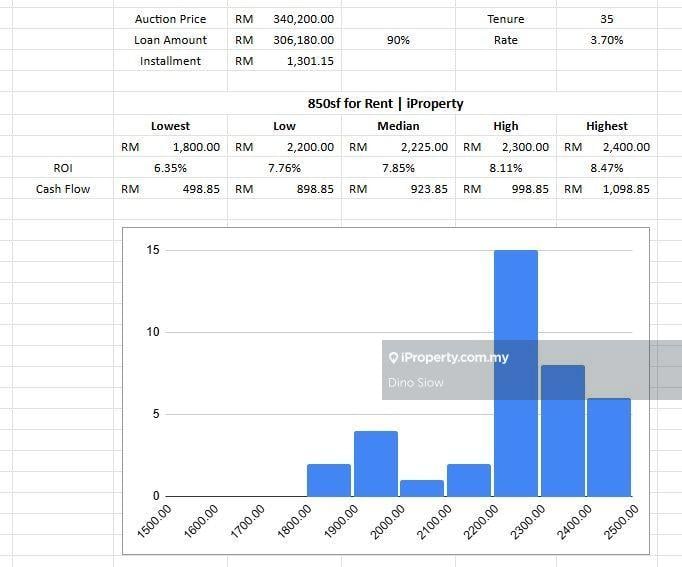Select the Auction Price value cell 340,200.00
The width and height of the screenshot is (682, 567).
click(303, 19)
